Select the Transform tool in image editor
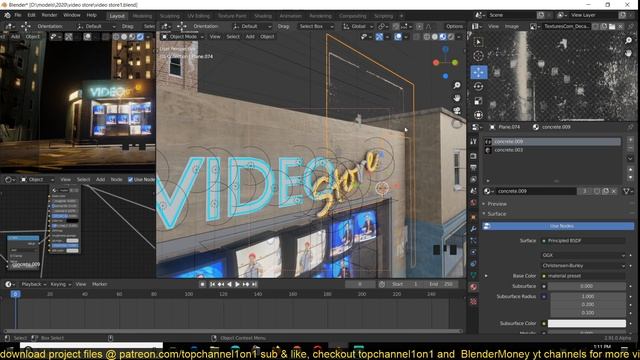The image size is (640, 360). [478, 115]
